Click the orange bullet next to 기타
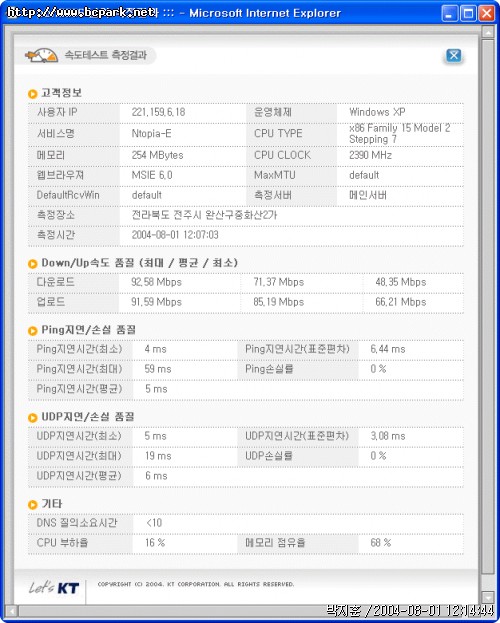 click(x=33, y=505)
